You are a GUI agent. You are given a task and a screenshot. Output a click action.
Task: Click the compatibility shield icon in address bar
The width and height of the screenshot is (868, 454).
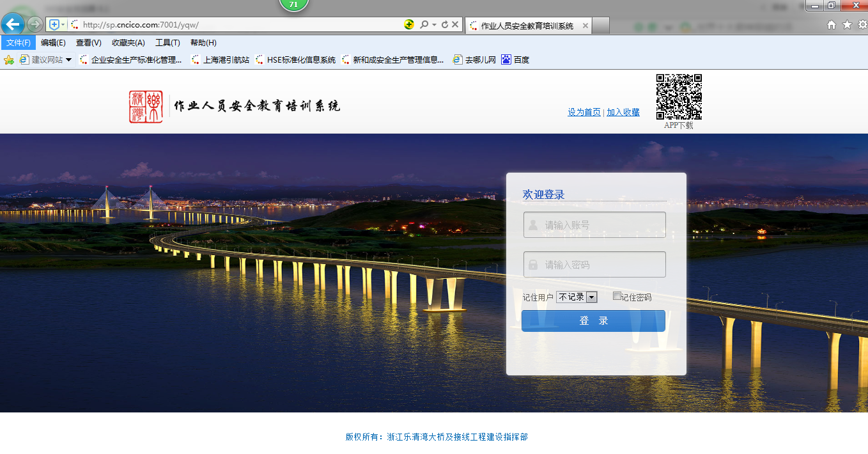54,24
